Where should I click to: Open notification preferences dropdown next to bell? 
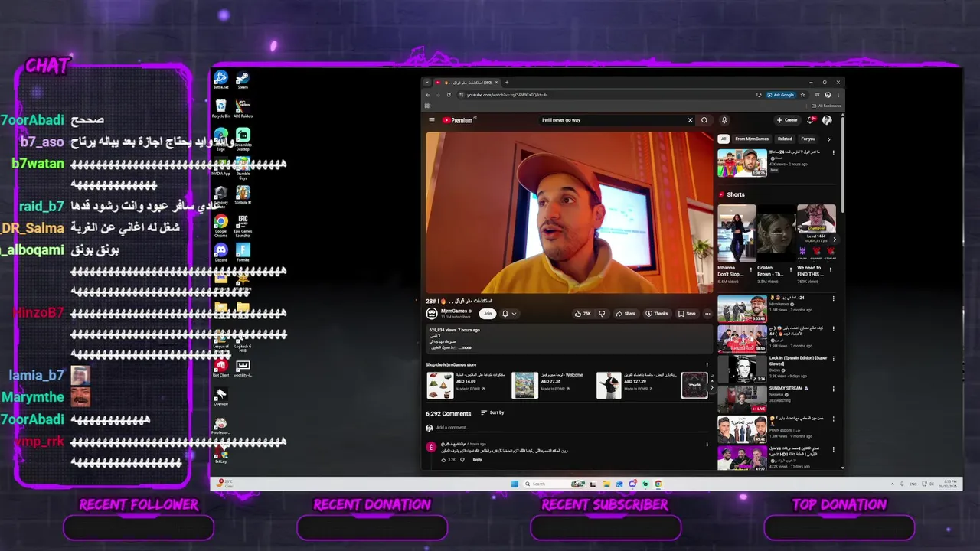(514, 314)
